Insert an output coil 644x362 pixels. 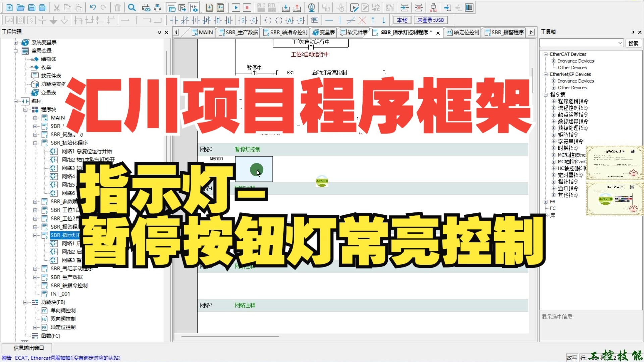pyautogui.click(x=268, y=20)
